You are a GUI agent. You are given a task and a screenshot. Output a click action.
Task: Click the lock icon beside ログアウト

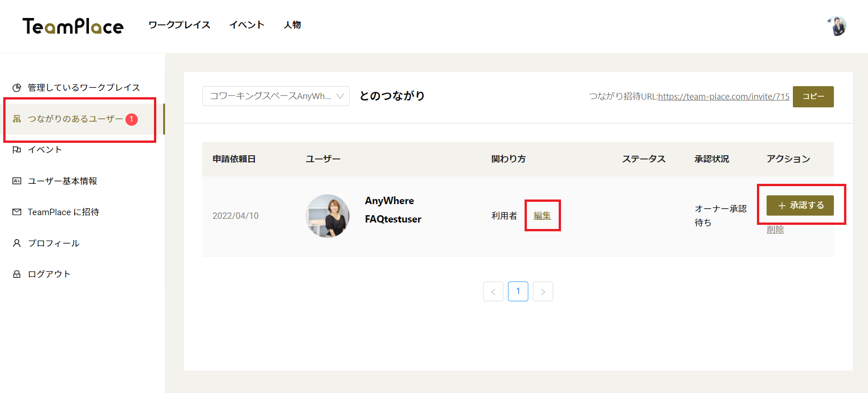coord(17,274)
